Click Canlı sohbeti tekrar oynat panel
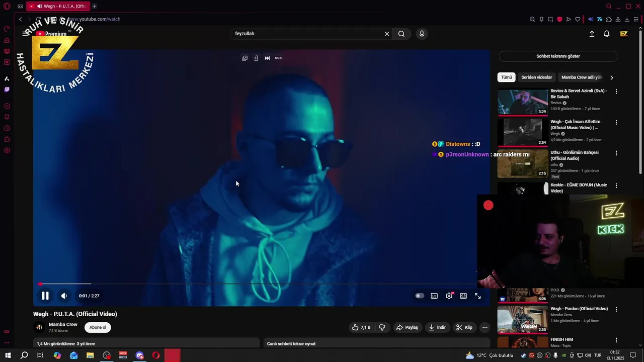Image resolution: width=644 pixels, height=362 pixels. (376, 343)
